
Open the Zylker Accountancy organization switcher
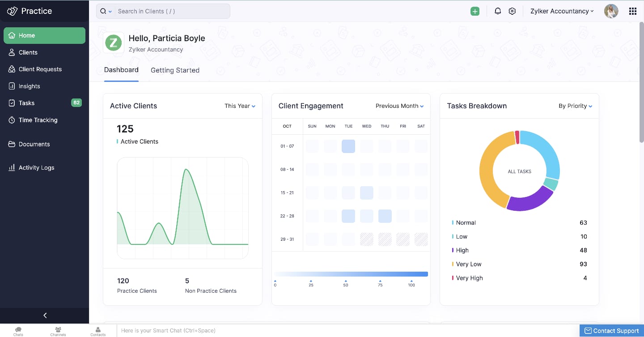(562, 11)
